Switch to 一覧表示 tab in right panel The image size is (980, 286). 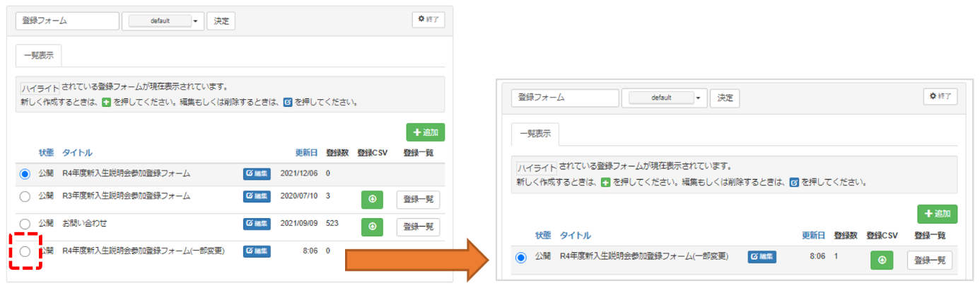(x=535, y=133)
